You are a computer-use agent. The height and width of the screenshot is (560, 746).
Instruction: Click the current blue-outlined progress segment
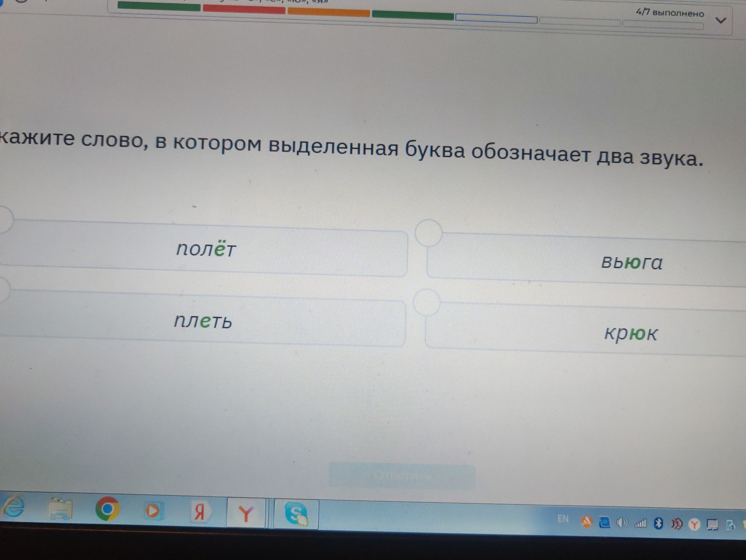click(497, 19)
